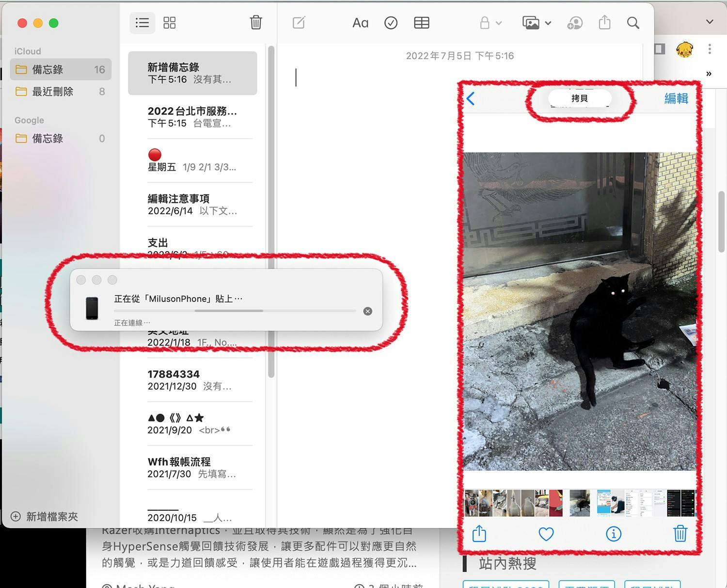Switch Notes to list view
The image size is (727, 588).
142,23
